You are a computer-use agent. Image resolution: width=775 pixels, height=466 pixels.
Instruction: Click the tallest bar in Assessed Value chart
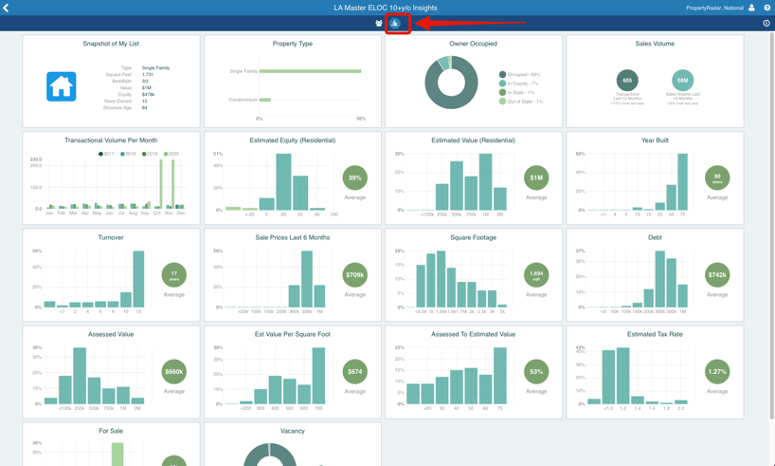coord(80,376)
